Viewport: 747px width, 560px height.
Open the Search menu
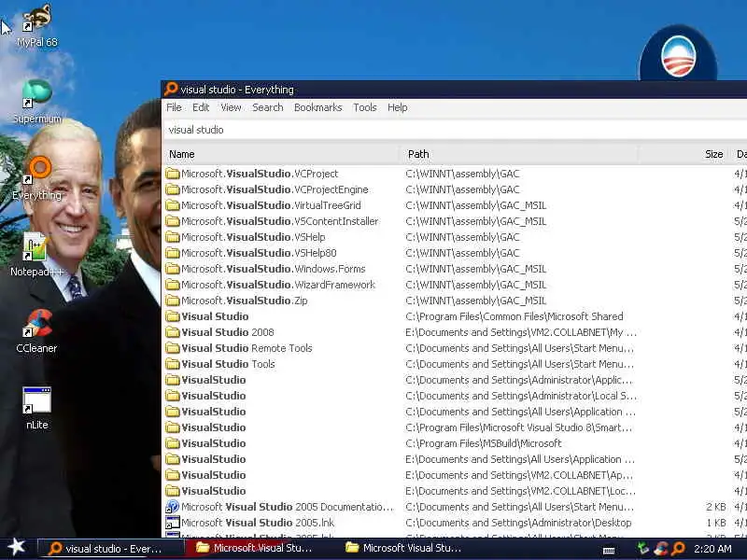pyautogui.click(x=268, y=107)
